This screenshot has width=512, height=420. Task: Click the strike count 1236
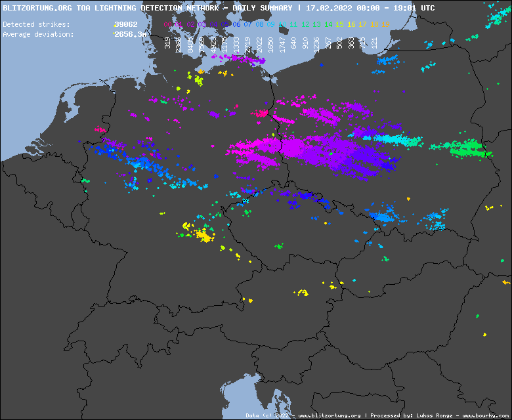click(x=317, y=45)
